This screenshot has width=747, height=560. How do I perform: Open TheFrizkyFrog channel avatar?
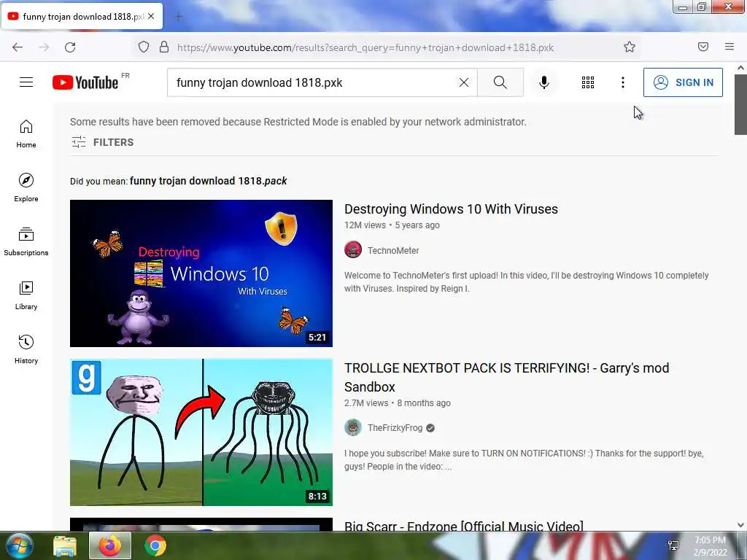(353, 427)
